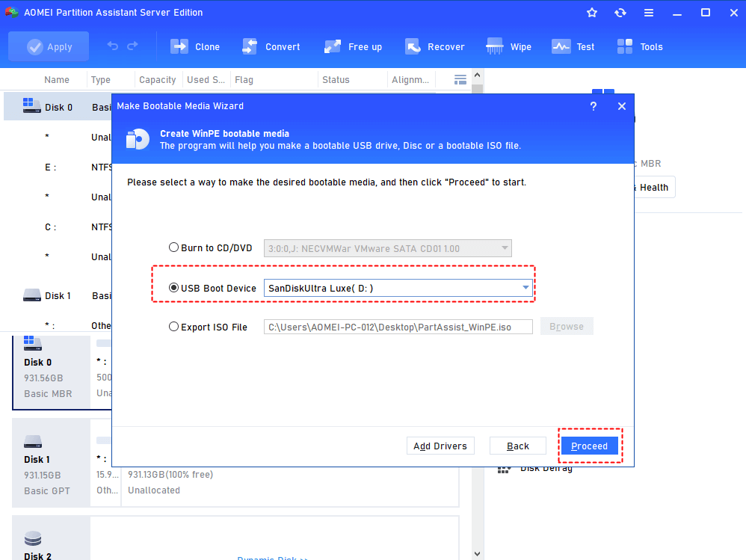Open the Wipe tool
The width and height of the screenshot is (746, 560).
(x=508, y=46)
